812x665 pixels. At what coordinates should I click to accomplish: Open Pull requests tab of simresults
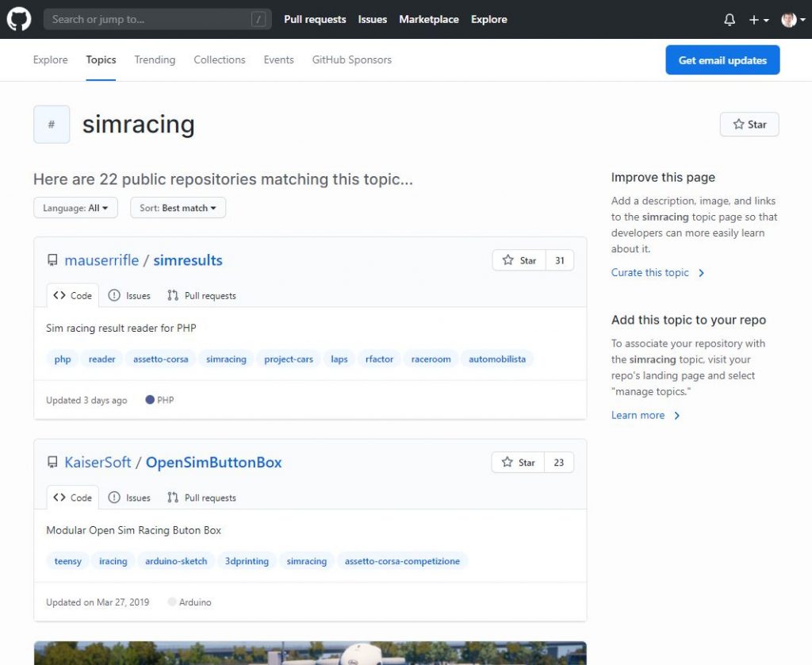(201, 295)
